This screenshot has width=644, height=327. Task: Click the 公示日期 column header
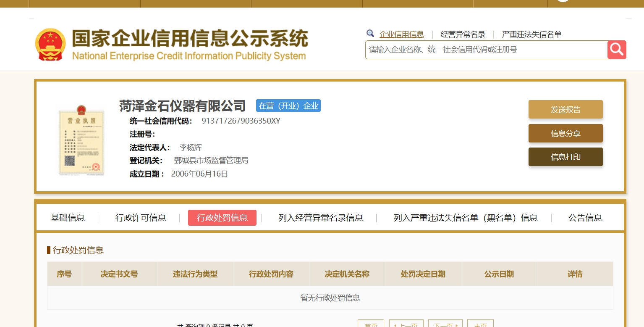coord(499,274)
